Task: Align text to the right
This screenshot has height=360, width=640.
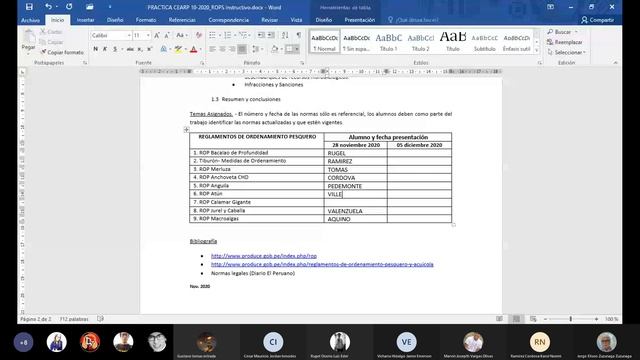Action: tap(232, 49)
